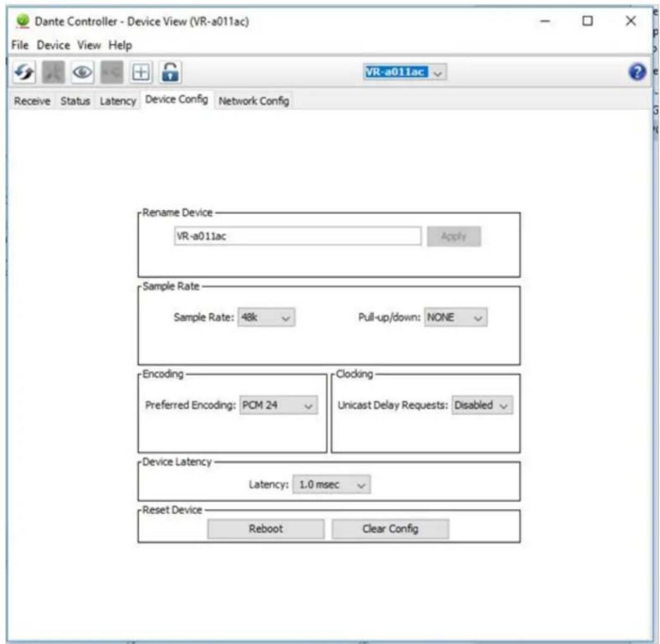Click the Identify device eye icon
This screenshot has width=660, height=644.
(x=82, y=72)
